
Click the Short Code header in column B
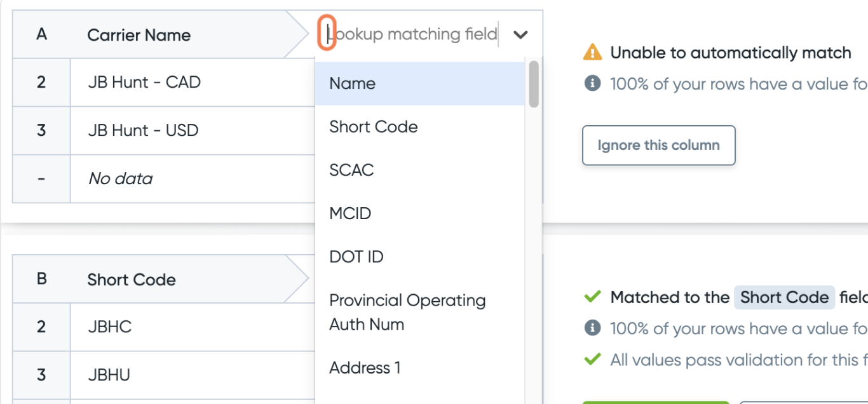pyautogui.click(x=132, y=279)
